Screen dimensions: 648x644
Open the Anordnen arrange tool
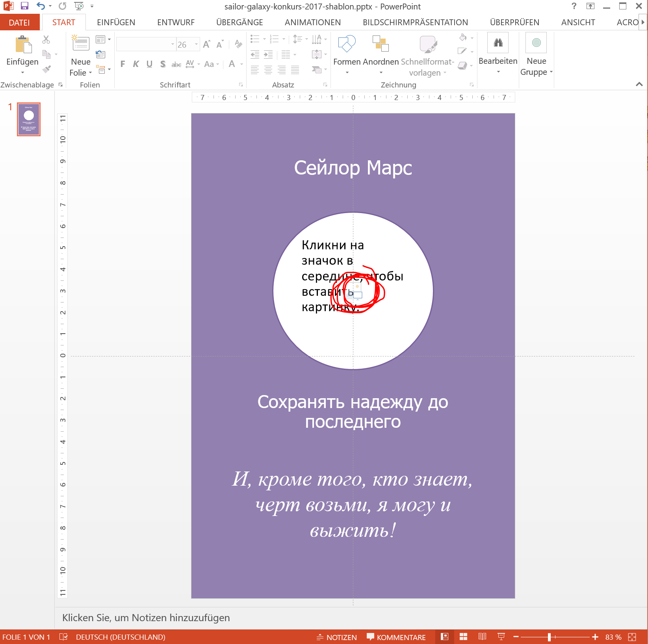click(381, 44)
